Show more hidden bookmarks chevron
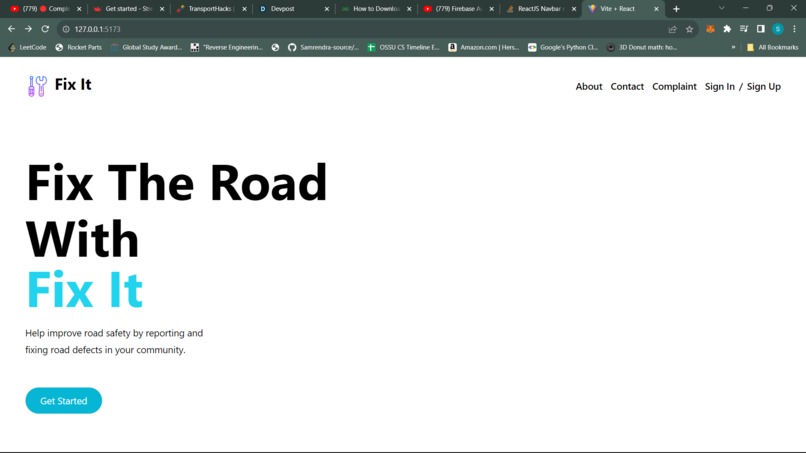The width and height of the screenshot is (806, 453). point(734,47)
